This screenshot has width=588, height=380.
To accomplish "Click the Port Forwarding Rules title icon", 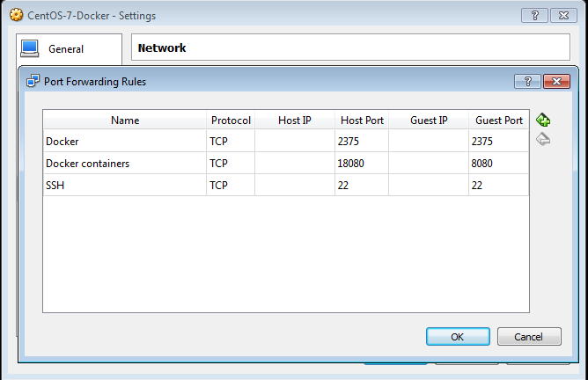I will [x=33, y=81].
